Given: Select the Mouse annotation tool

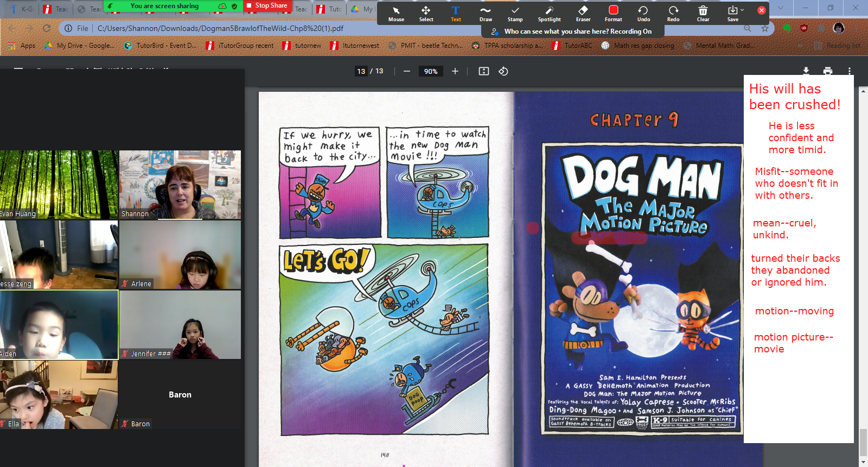Looking at the screenshot, I should point(396,14).
